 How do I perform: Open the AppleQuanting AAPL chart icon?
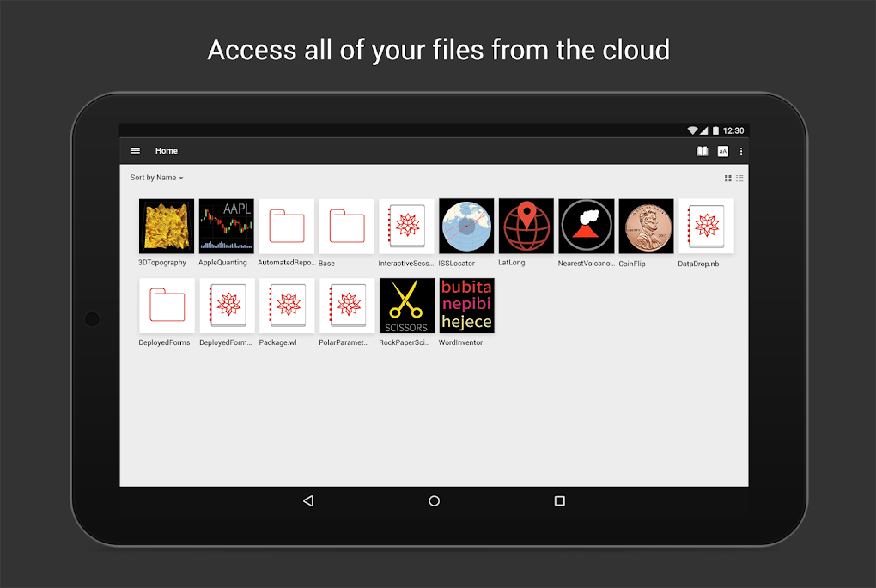(x=226, y=226)
